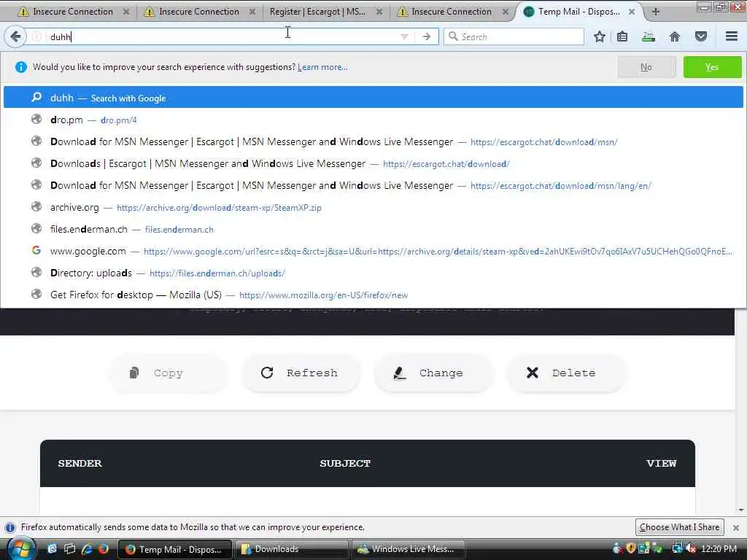Click the Change email button
Viewport: 747px width, 560px height.
click(x=433, y=373)
